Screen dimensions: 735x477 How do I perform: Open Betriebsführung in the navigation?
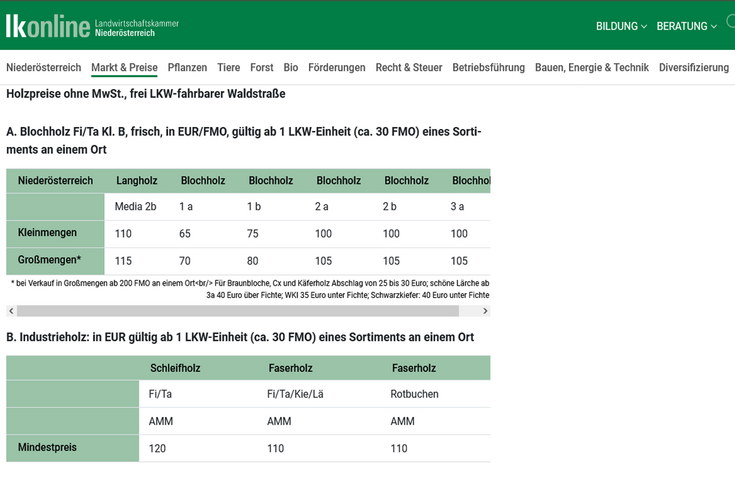tap(488, 67)
